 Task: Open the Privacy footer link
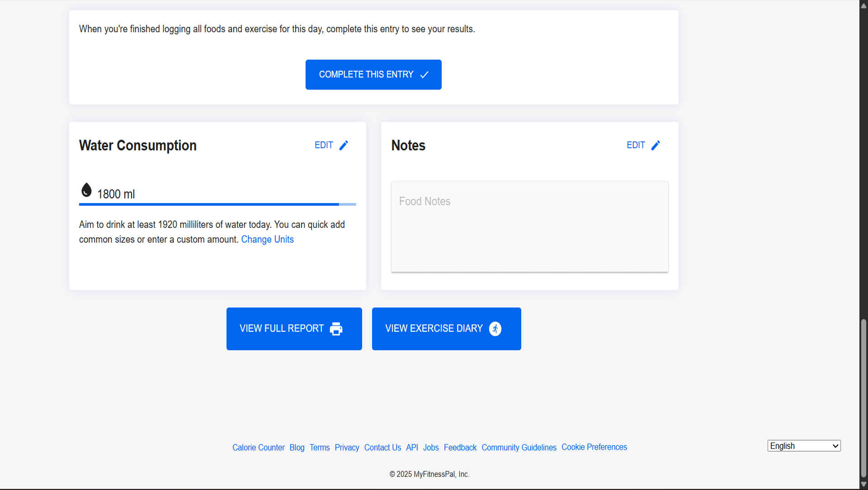pyautogui.click(x=347, y=448)
